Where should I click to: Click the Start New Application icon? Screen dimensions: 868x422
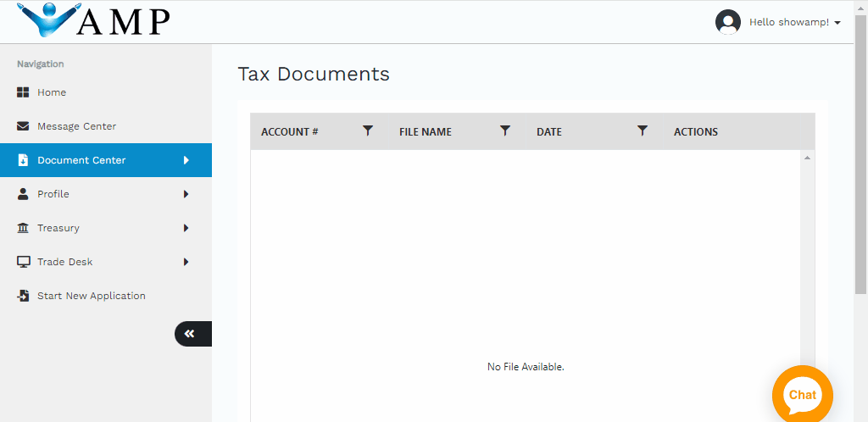click(x=23, y=296)
